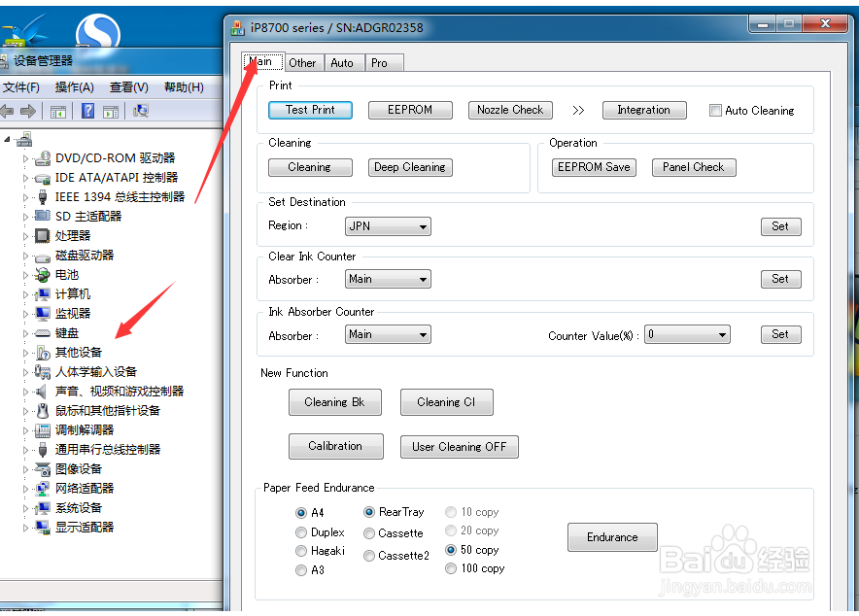Image resolution: width=859 pixels, height=616 pixels.
Task: Expand the 其他设备 tree node
Action: coord(25,353)
